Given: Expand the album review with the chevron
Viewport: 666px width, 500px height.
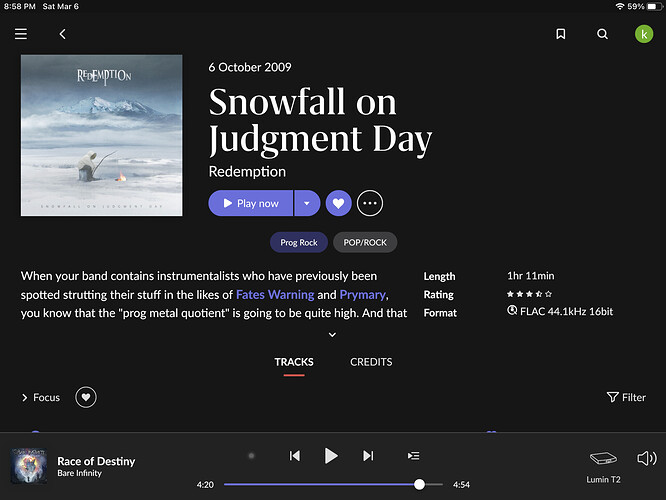Looking at the screenshot, I should pyautogui.click(x=333, y=335).
